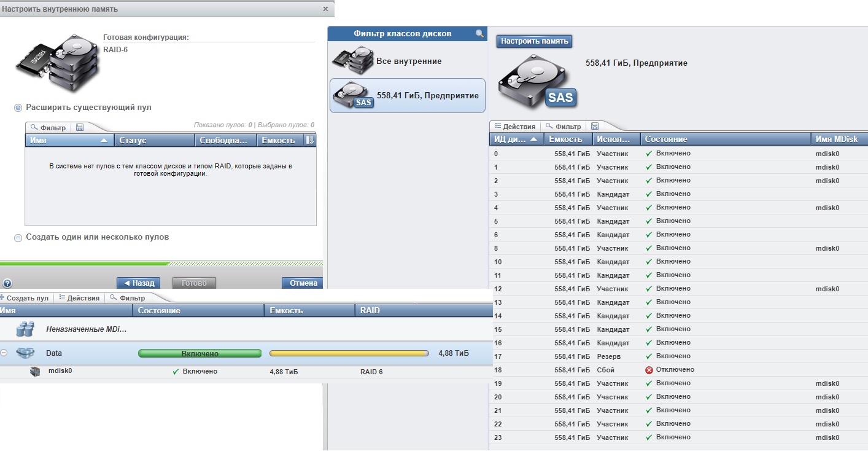Click the Data pool icon

tap(25, 353)
